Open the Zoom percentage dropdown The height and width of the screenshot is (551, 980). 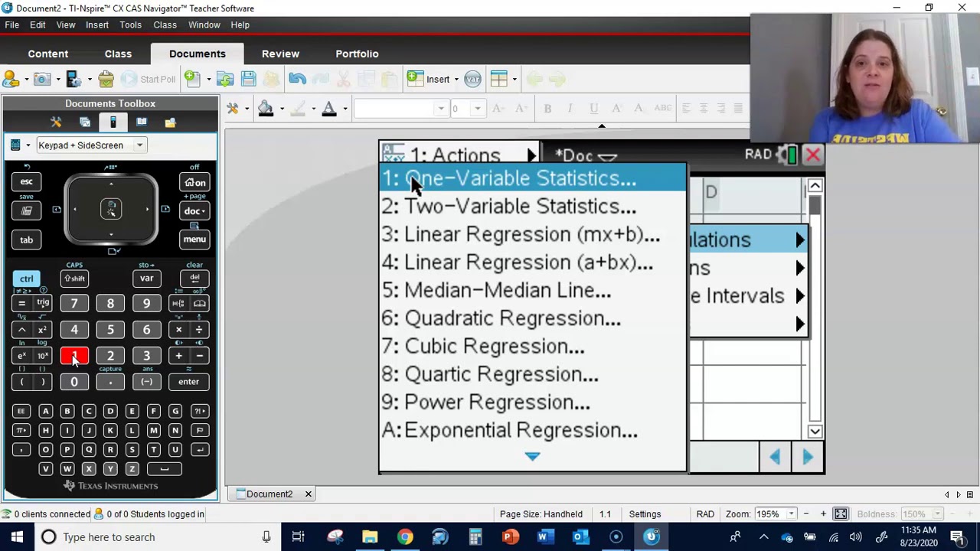792,514
